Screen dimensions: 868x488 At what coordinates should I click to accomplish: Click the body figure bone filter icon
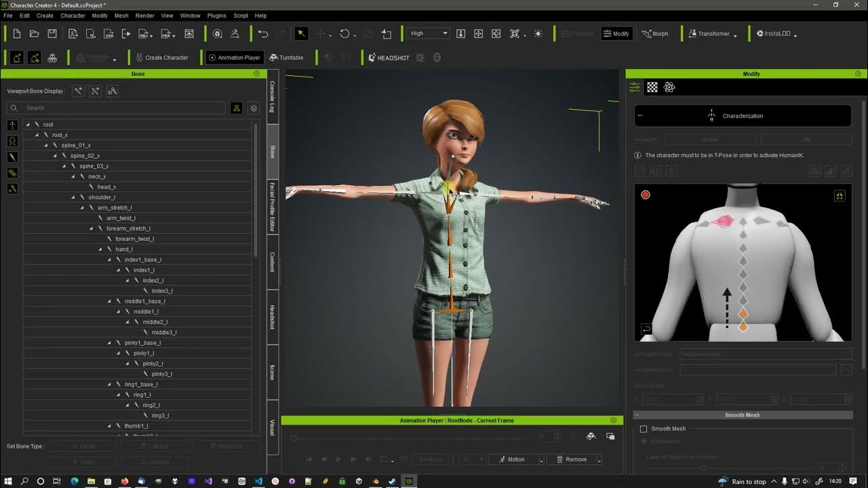[12, 125]
